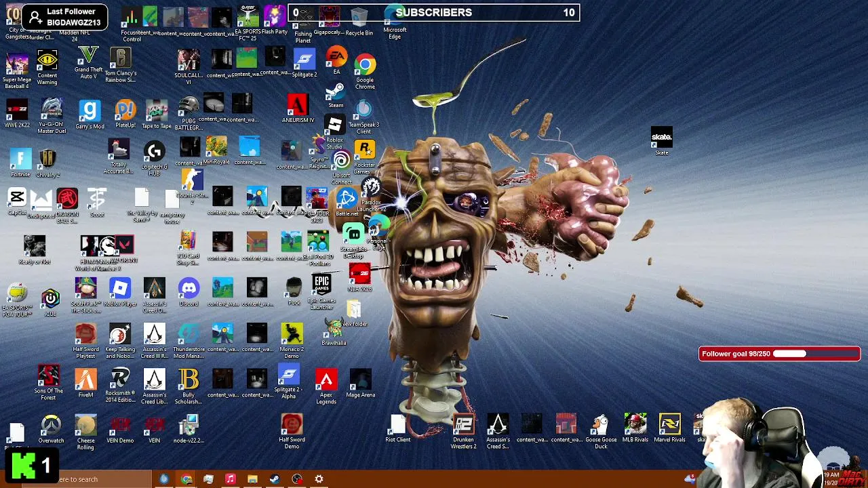Launch Totally Accurate Battle Simulator icon

pyautogui.click(x=119, y=157)
